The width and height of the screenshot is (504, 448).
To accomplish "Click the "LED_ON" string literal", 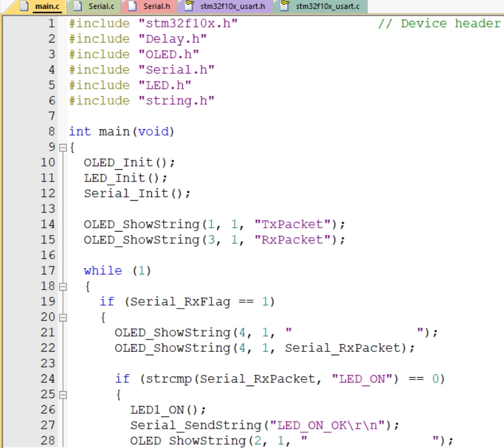I will point(362,379).
